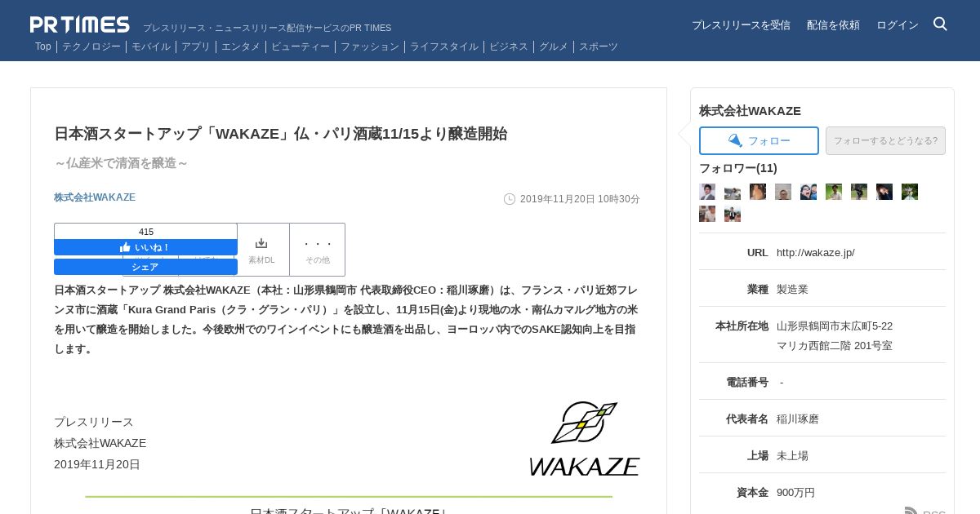The height and width of the screenshot is (514, 980).
Task: Click the 素材DL download icon
Action: click(x=261, y=243)
